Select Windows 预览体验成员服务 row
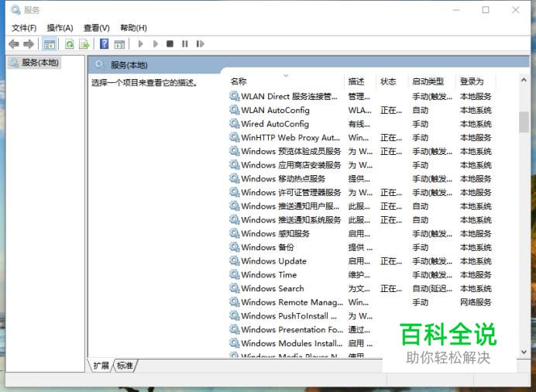The height and width of the screenshot is (392, 536). pos(361,151)
